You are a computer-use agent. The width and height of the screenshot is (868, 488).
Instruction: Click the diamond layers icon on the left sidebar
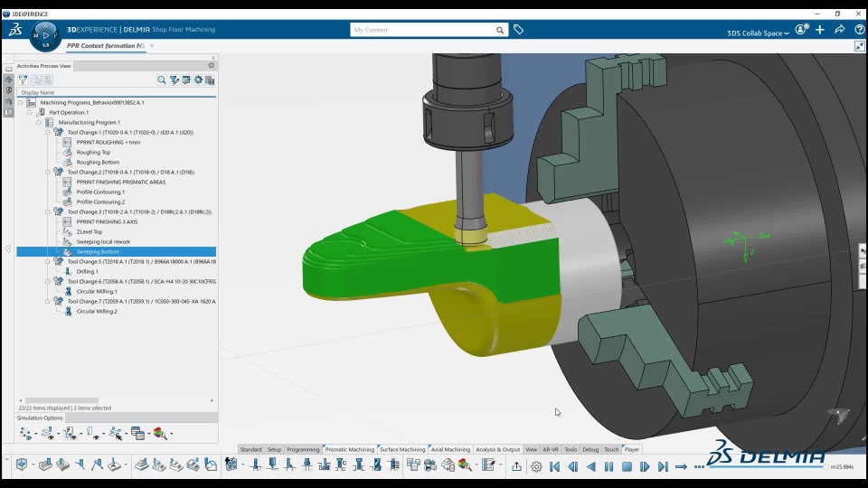8,80
